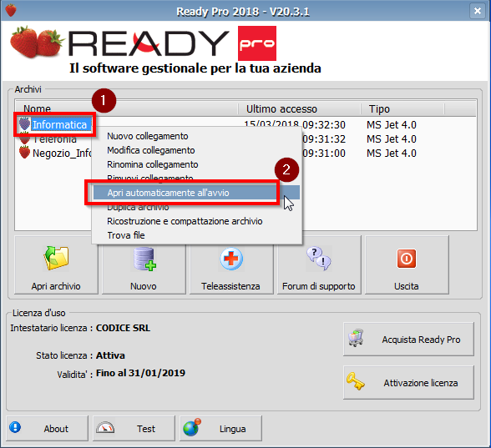The image size is (491, 448).
Task: Start Teleassistenza via its button label
Action: coord(230,286)
